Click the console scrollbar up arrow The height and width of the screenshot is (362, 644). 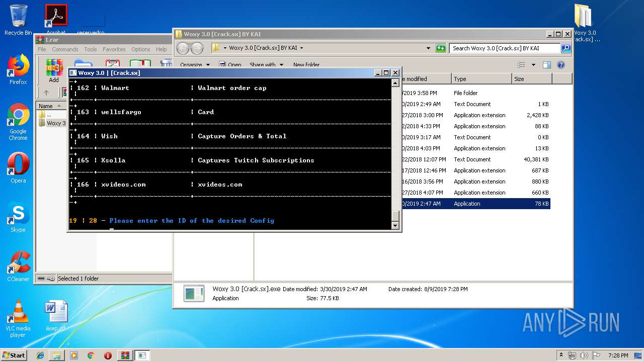pos(395,82)
